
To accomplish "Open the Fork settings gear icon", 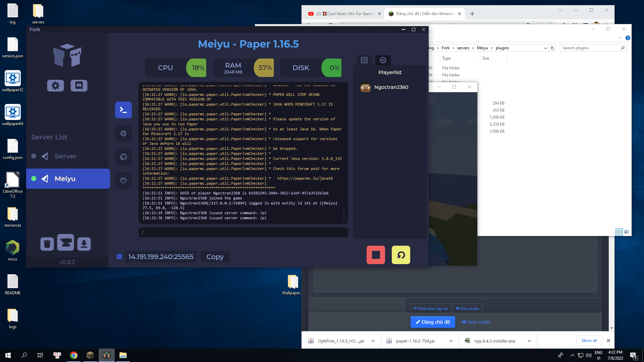I will point(55,86).
